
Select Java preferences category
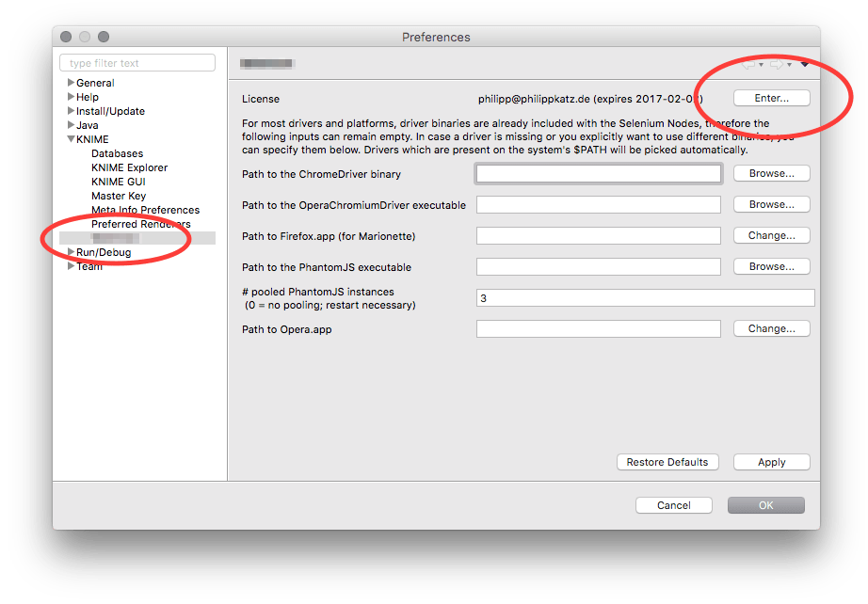88,125
